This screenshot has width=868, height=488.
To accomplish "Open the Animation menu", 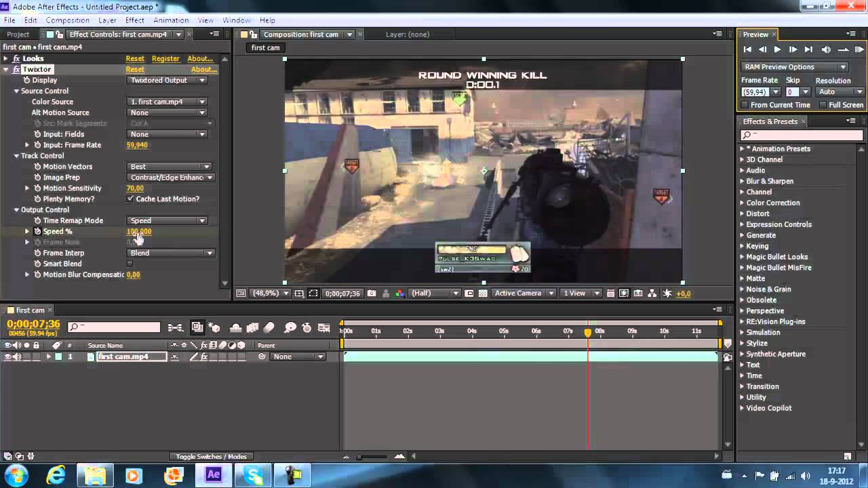I will click(171, 20).
